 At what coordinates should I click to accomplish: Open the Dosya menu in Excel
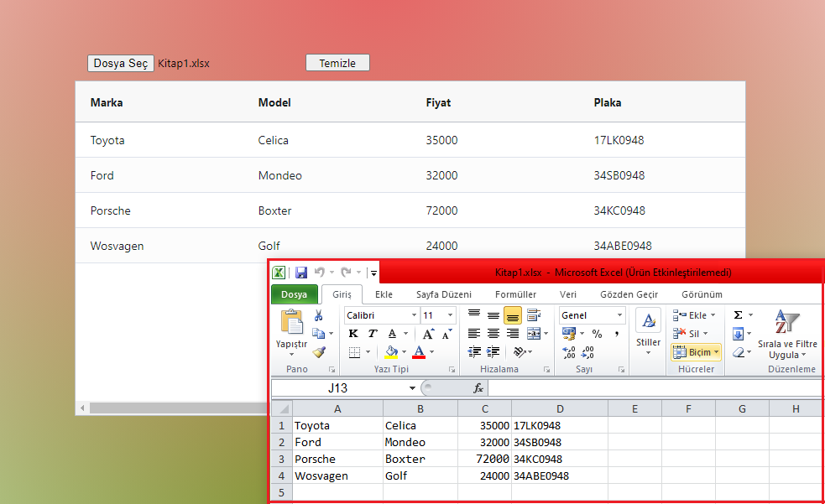pos(295,294)
